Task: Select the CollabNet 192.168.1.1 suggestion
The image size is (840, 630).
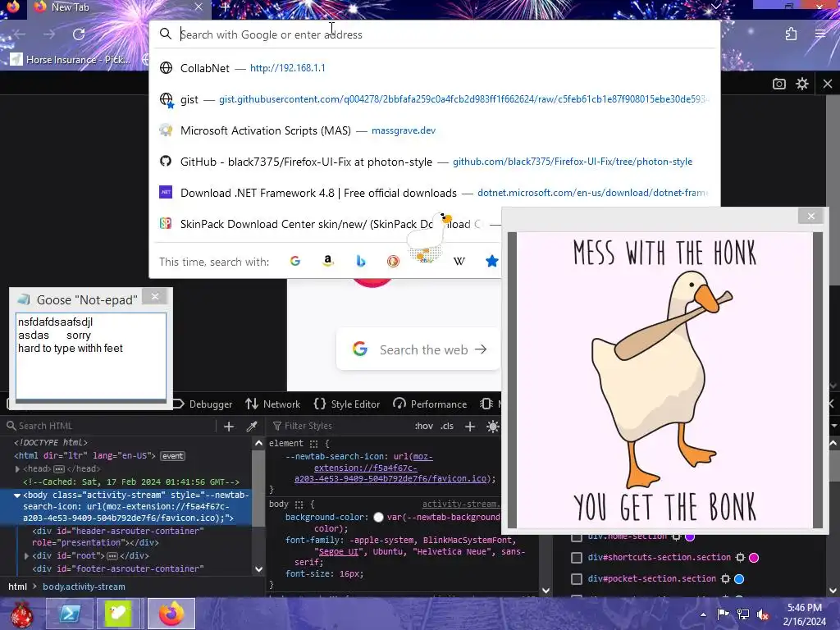Action: click(435, 68)
